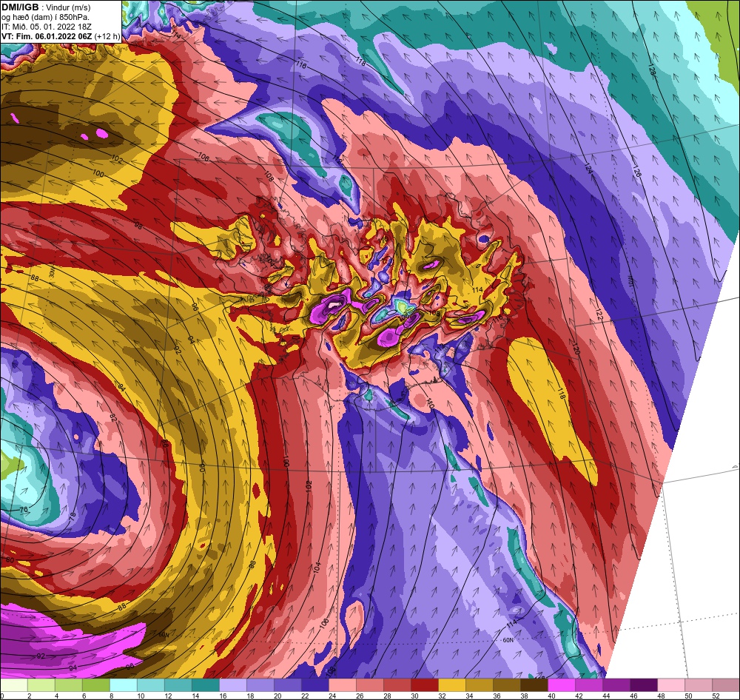
Task: Click the '78' contour label
Action: click(x=73, y=516)
